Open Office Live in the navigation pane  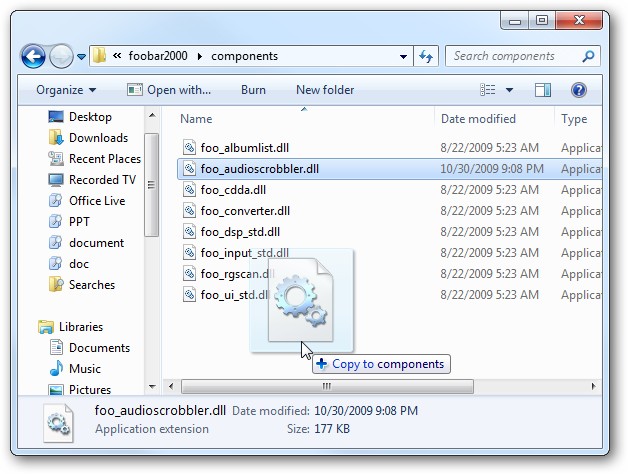(97, 201)
